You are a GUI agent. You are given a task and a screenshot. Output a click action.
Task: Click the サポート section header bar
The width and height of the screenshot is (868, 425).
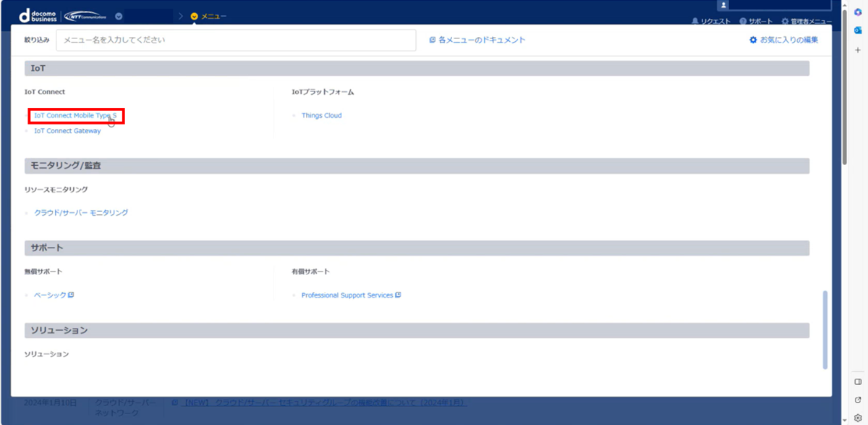click(x=417, y=248)
